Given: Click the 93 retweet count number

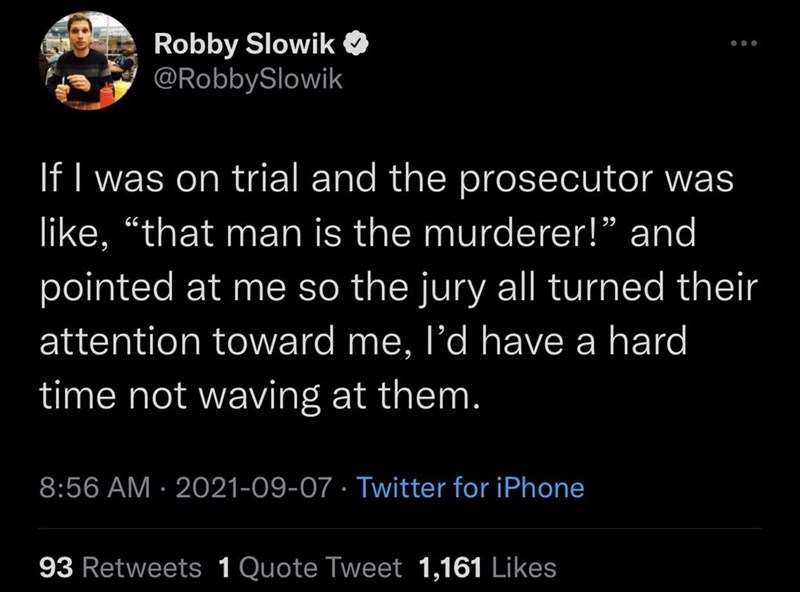Looking at the screenshot, I should tap(56, 567).
